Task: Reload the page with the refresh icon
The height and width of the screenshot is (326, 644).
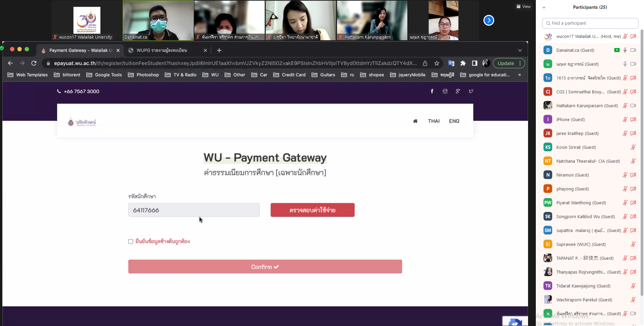Action: [x=34, y=63]
